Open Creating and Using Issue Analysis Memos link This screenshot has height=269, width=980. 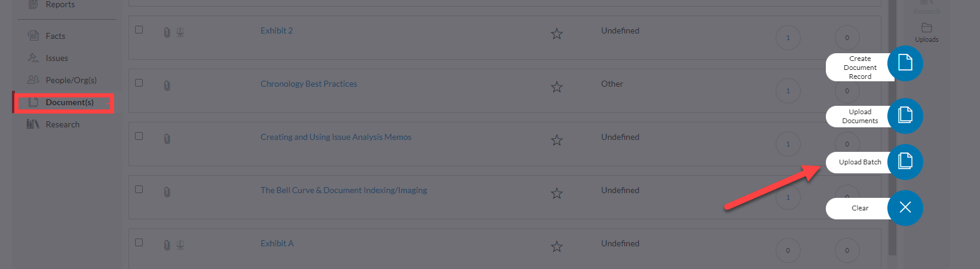tap(336, 137)
